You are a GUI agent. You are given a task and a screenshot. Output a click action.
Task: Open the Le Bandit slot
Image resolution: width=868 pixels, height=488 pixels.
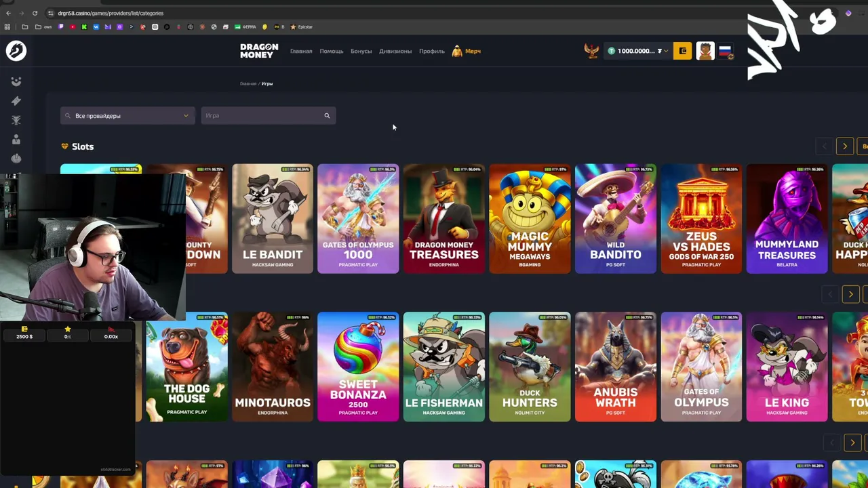coord(273,219)
